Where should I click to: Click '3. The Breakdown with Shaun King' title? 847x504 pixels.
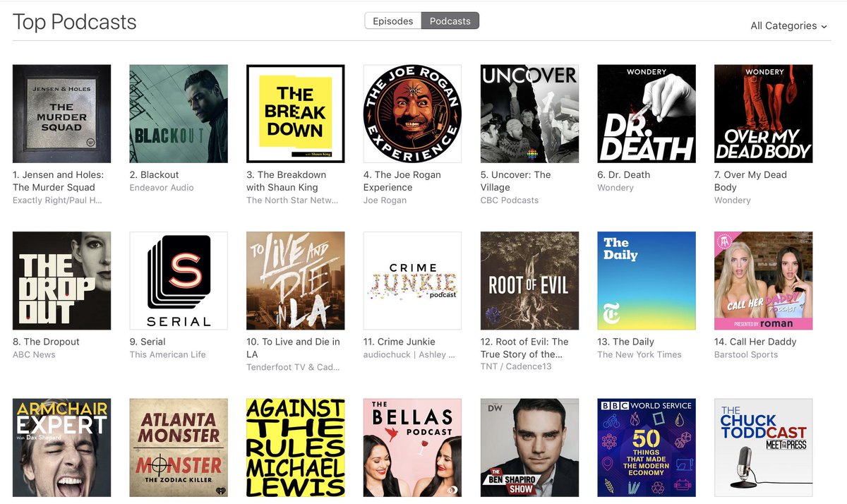coord(287,181)
